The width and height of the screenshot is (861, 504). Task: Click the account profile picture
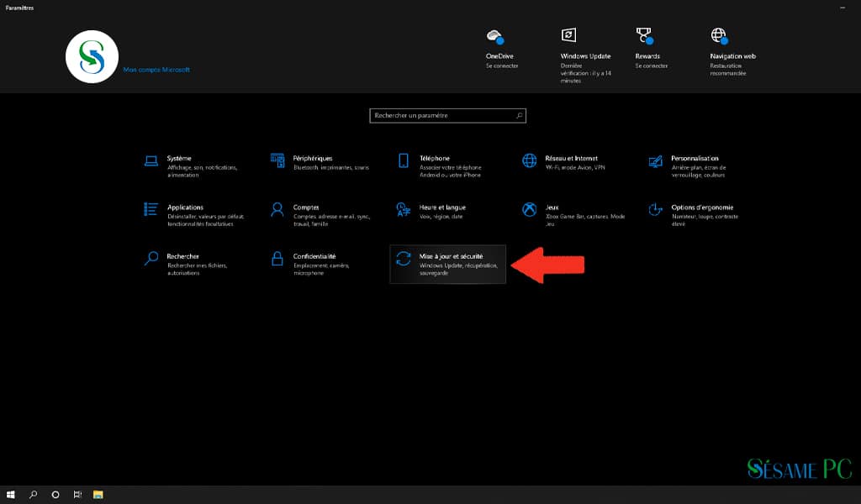(92, 56)
